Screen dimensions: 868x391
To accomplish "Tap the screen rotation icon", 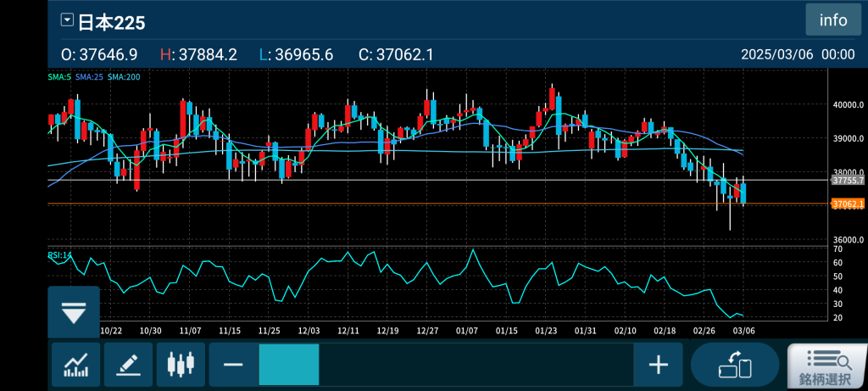I will pos(735,366).
